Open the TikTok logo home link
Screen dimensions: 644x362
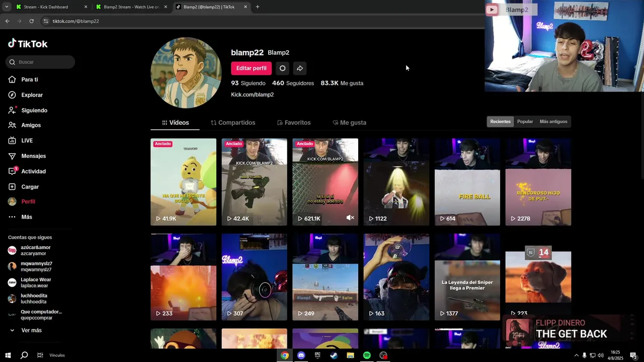tap(28, 44)
